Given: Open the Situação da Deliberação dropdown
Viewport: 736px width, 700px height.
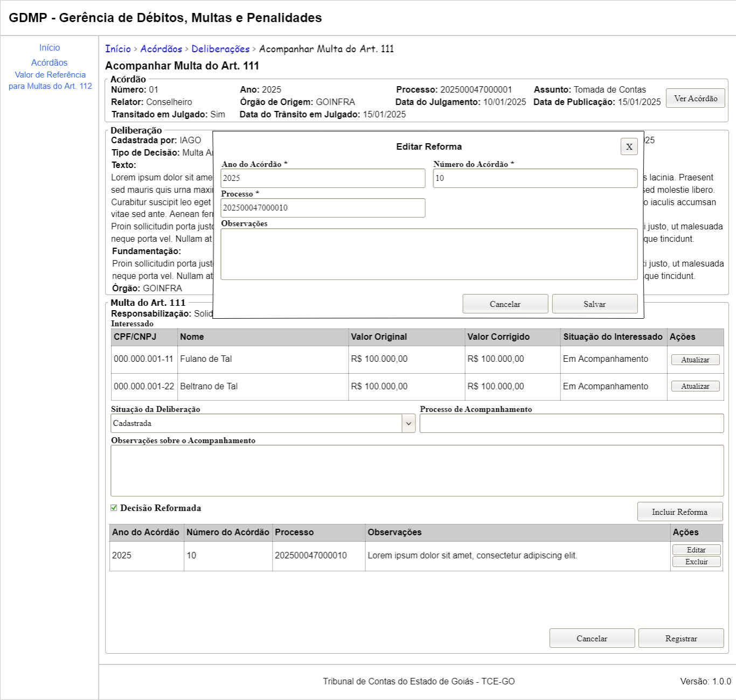Looking at the screenshot, I should click(263, 423).
